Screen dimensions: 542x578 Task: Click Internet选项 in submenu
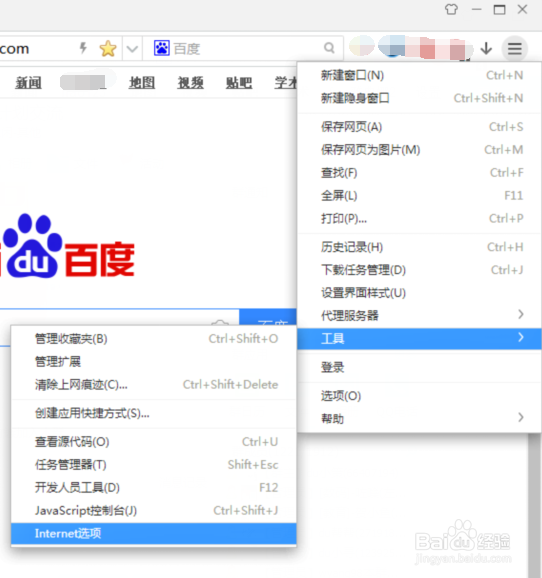point(154,533)
